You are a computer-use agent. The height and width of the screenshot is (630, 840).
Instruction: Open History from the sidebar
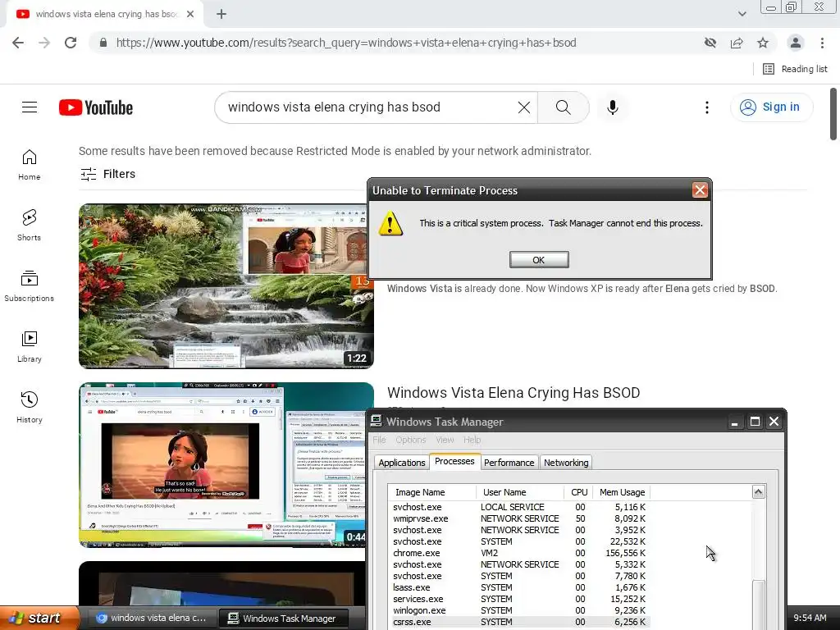click(30, 408)
